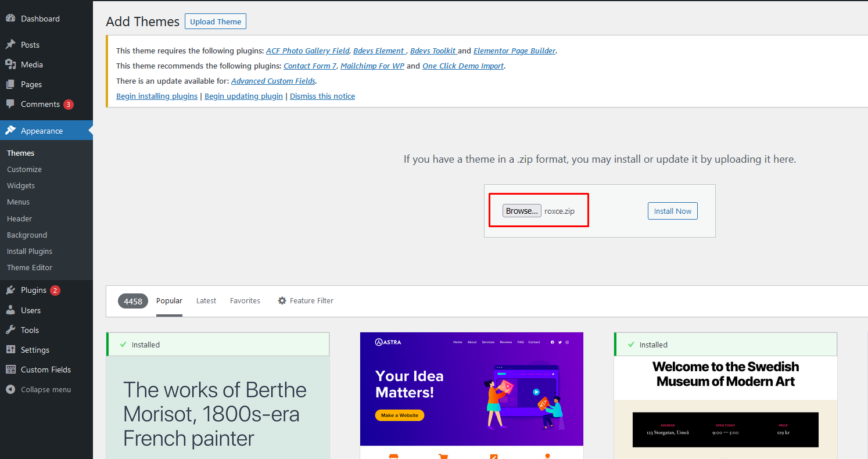Click the Comments badge showing 3
The height and width of the screenshot is (459, 868).
click(x=69, y=105)
